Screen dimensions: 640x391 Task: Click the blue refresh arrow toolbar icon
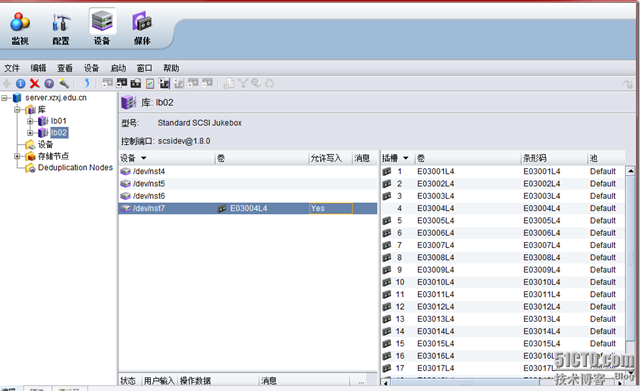[x=85, y=84]
